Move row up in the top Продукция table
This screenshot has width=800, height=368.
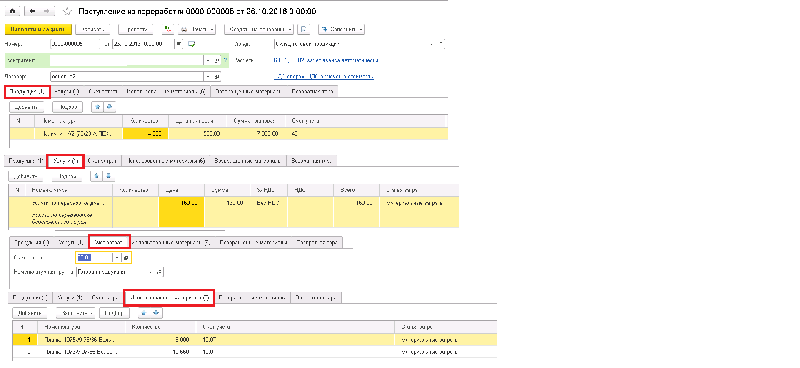point(97,107)
